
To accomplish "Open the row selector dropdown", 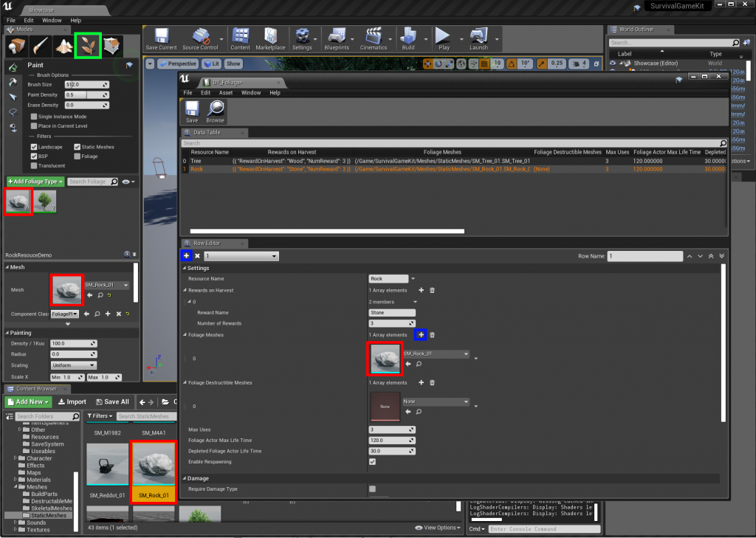I will (x=241, y=256).
